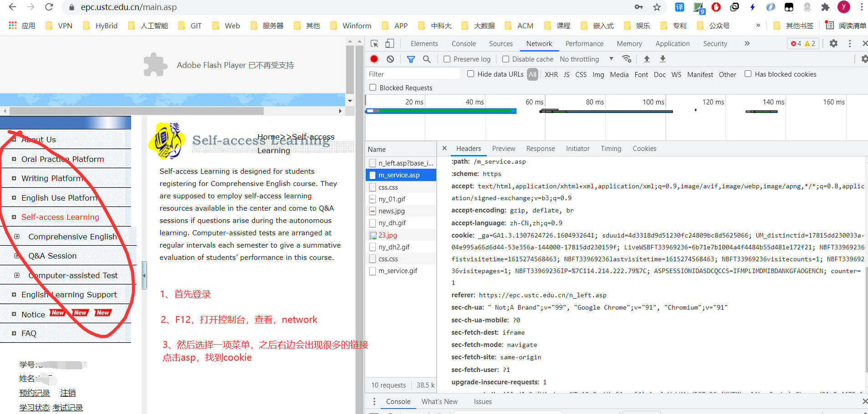The height and width of the screenshot is (414, 868).
Task: Expand the Oral Practice Platform item
Action: [x=14, y=159]
